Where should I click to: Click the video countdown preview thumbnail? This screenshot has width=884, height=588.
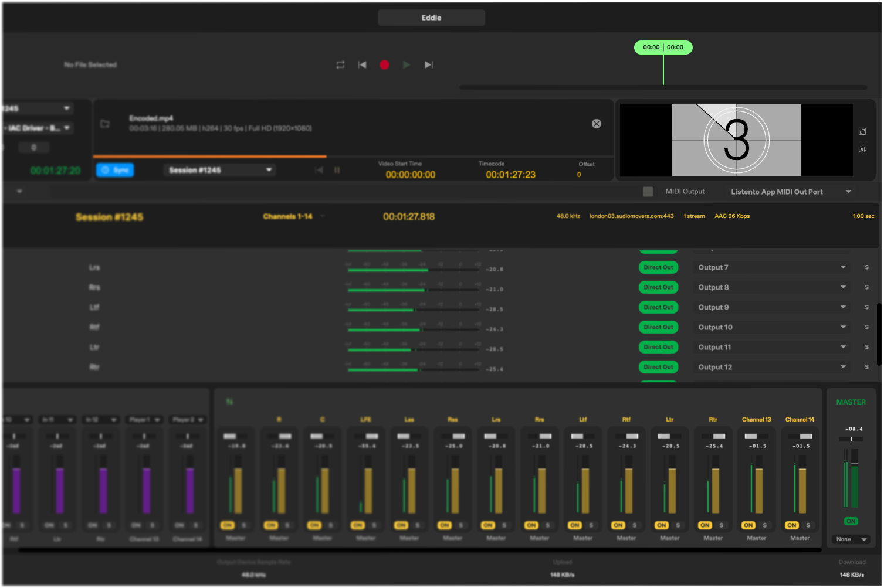tap(736, 140)
